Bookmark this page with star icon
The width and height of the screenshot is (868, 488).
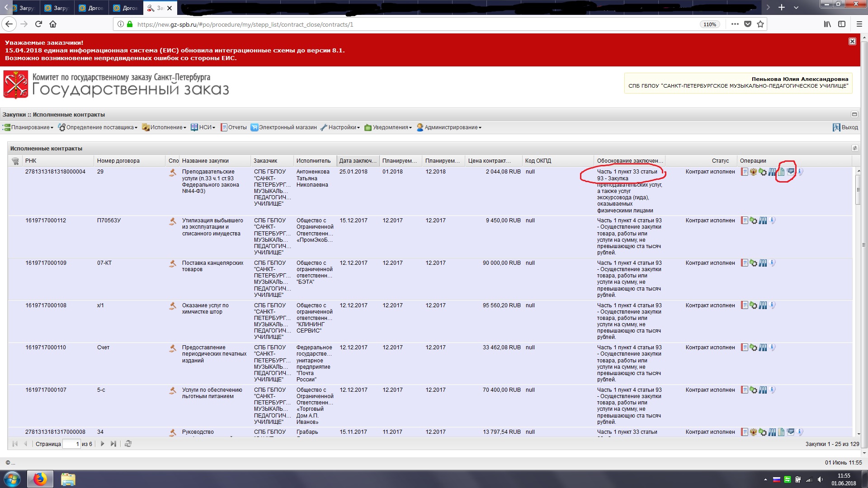click(x=760, y=24)
